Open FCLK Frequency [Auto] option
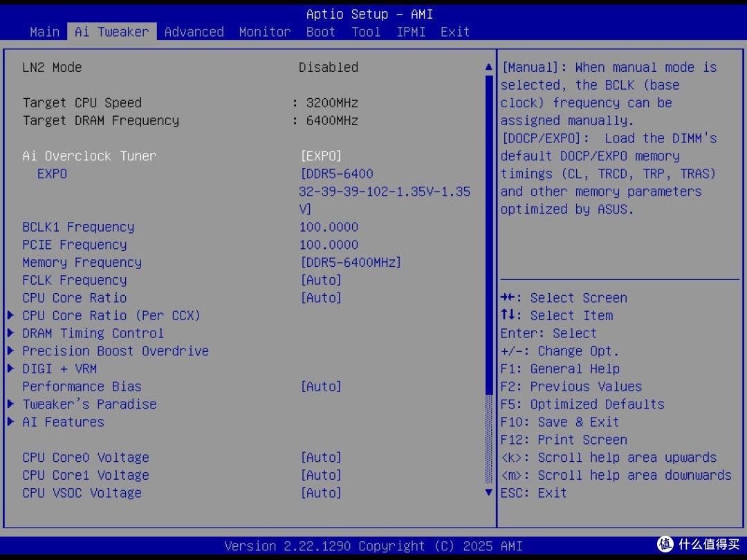The width and height of the screenshot is (747, 560). (321, 280)
